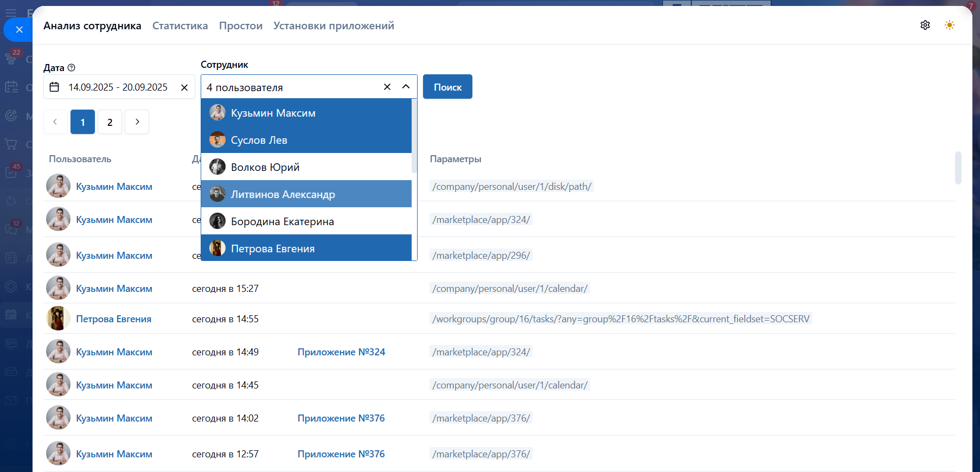Screen dimensions: 980x472
Task: Switch to the Статистика tab
Action: tap(180, 25)
